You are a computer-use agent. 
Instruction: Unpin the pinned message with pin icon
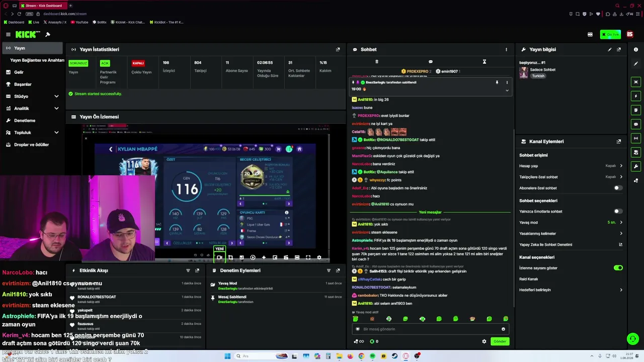pyautogui.click(x=497, y=82)
